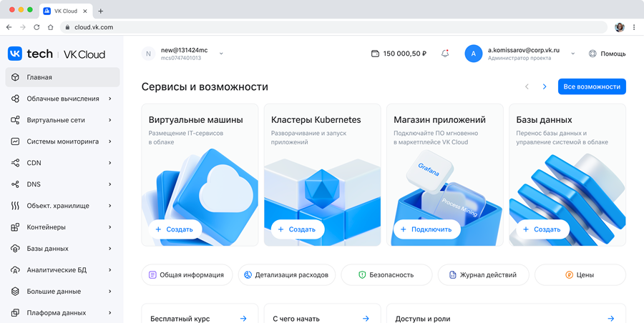Image resolution: width=644 pixels, height=323 pixels.
Task: Click Создать on Базы данных card
Action: [x=543, y=229]
